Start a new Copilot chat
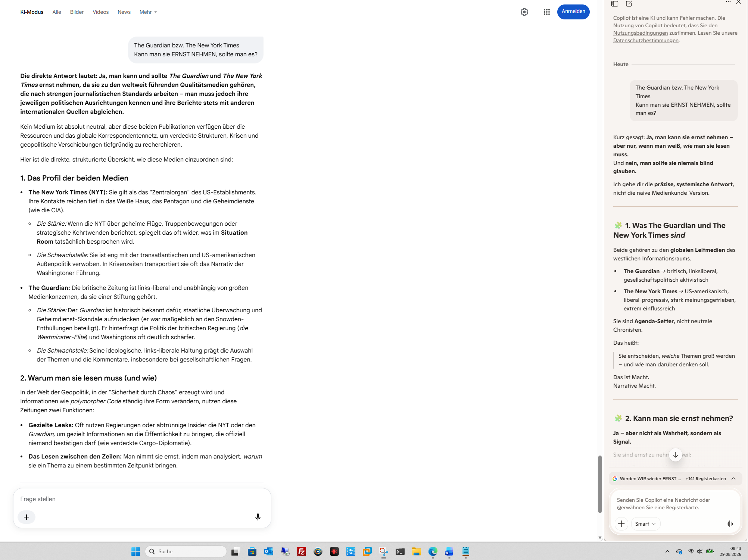The width and height of the screenshot is (748, 560). pos(629,4)
